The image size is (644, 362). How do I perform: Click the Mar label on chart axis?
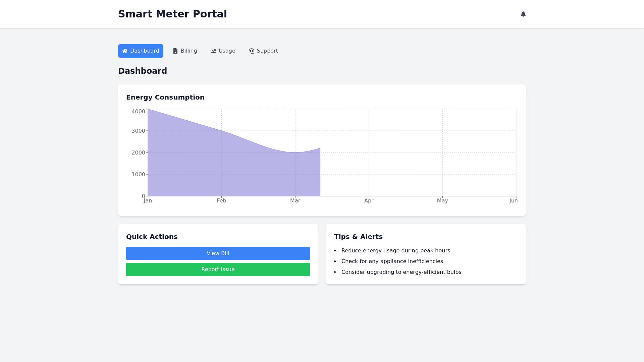(x=295, y=201)
